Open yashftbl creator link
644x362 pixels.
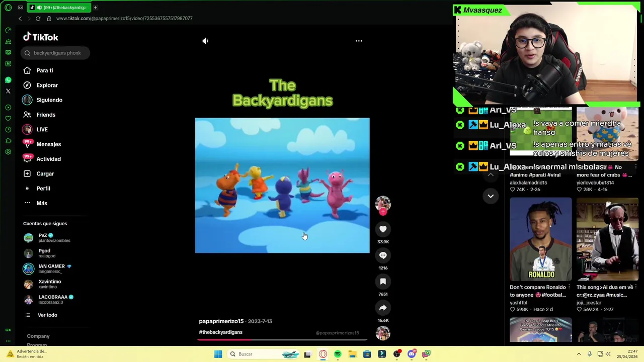(x=518, y=303)
